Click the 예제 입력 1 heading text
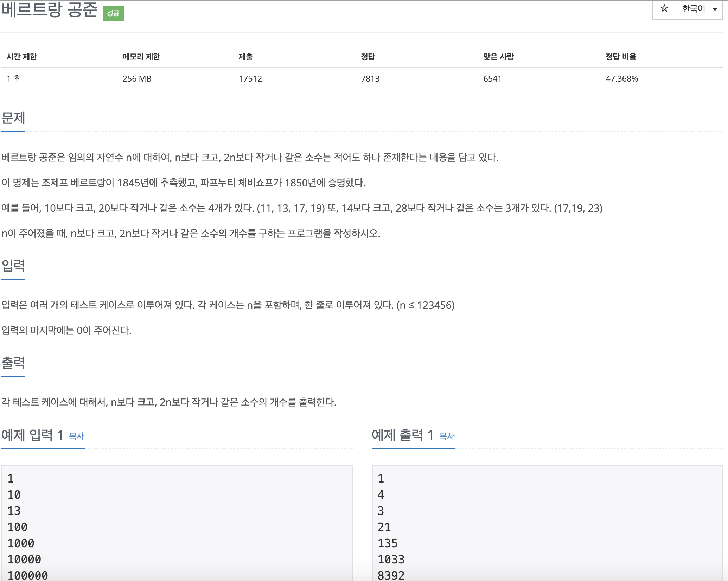 [32, 435]
